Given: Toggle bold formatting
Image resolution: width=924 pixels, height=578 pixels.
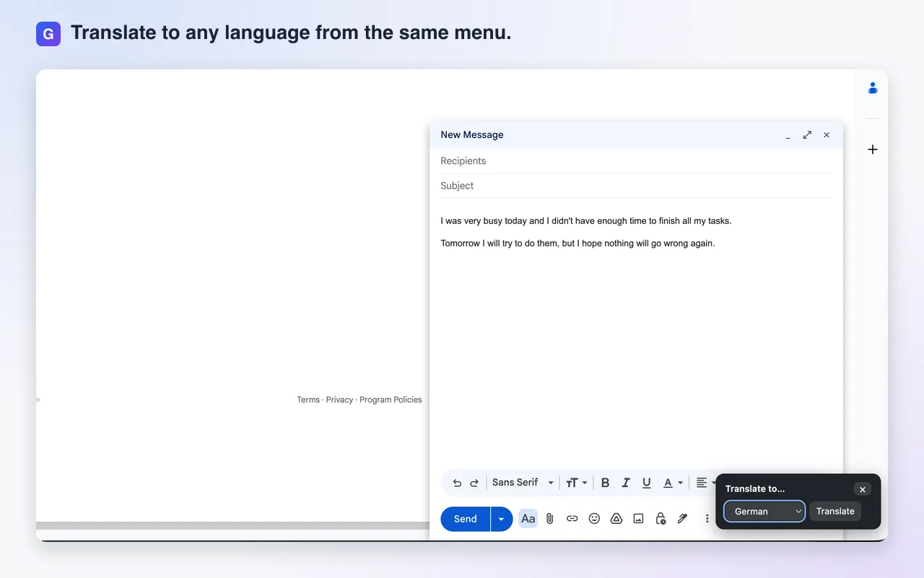Looking at the screenshot, I should point(605,483).
